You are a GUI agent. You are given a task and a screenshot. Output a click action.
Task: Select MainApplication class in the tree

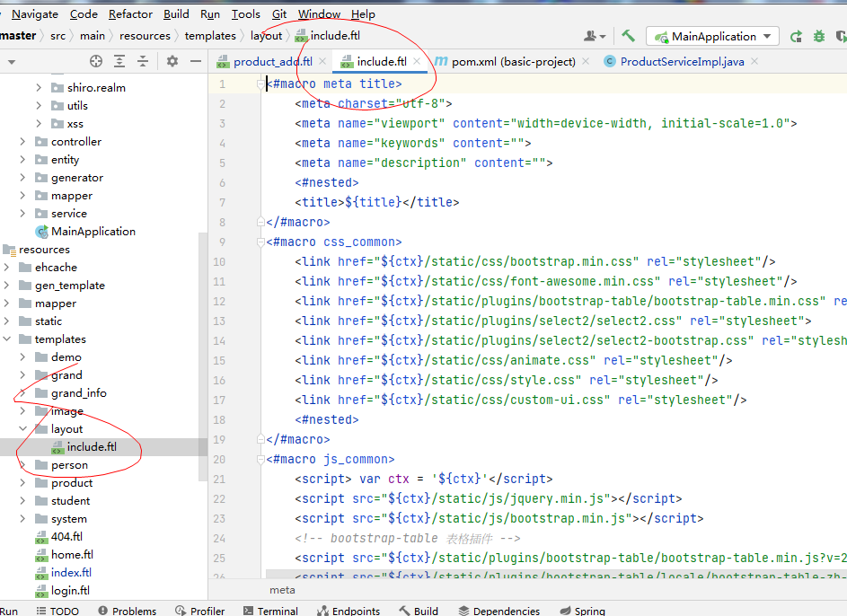coord(93,231)
